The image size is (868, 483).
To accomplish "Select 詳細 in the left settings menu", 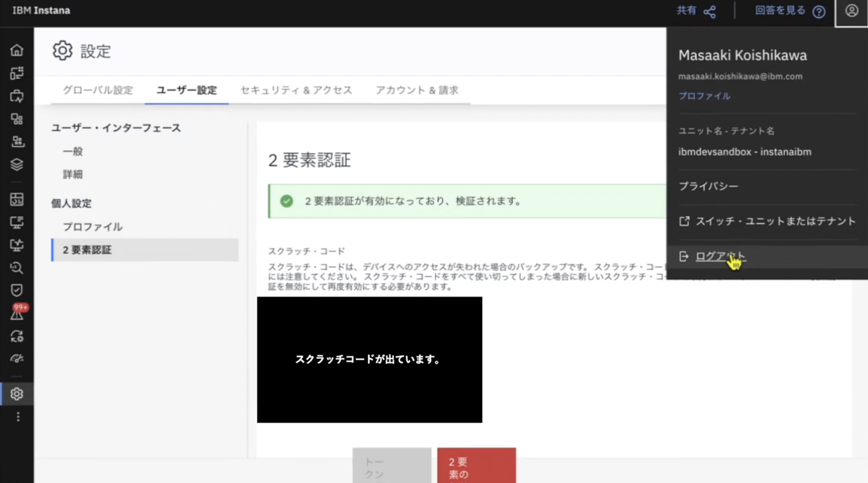I will pos(73,175).
